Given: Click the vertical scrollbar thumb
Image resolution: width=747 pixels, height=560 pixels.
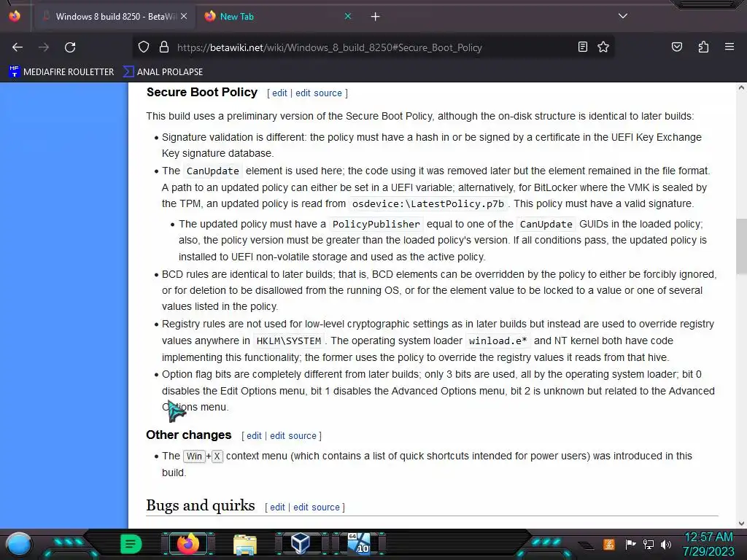Looking at the screenshot, I should 741,248.
